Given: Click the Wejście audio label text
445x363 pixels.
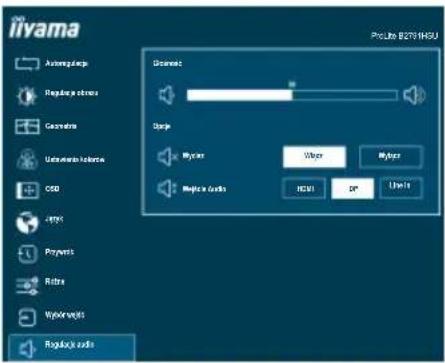Looking at the screenshot, I should 204,189.
